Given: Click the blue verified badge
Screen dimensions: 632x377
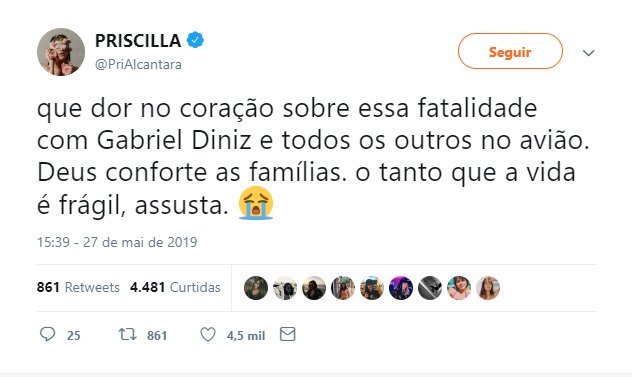Looking at the screenshot, I should 195,40.
